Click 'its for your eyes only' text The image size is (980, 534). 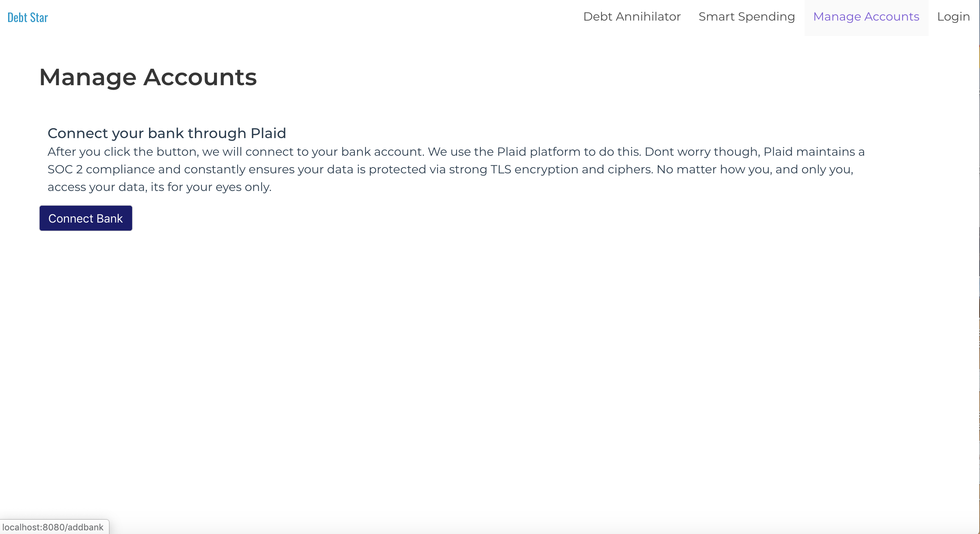[x=210, y=187]
